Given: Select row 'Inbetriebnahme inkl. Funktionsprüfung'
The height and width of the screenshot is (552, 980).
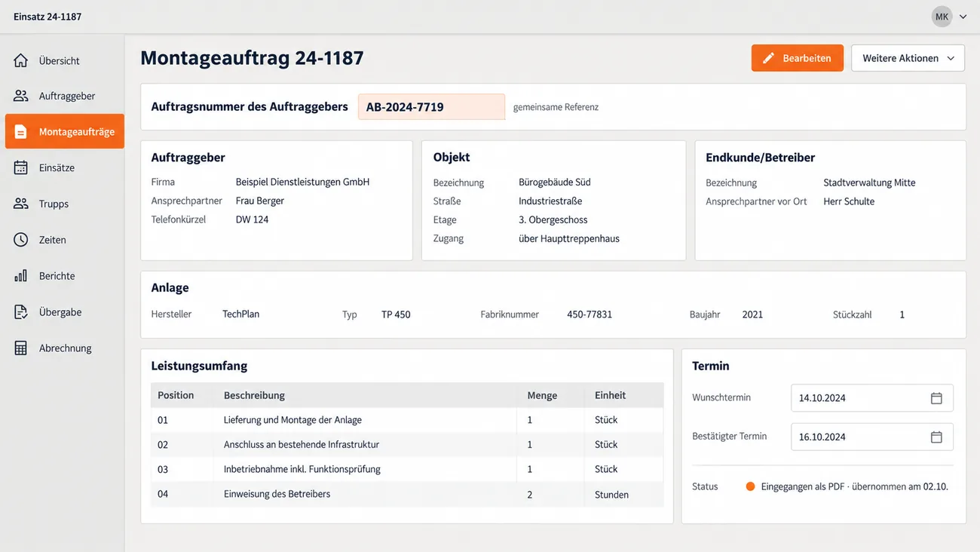Looking at the screenshot, I should 407,469.
